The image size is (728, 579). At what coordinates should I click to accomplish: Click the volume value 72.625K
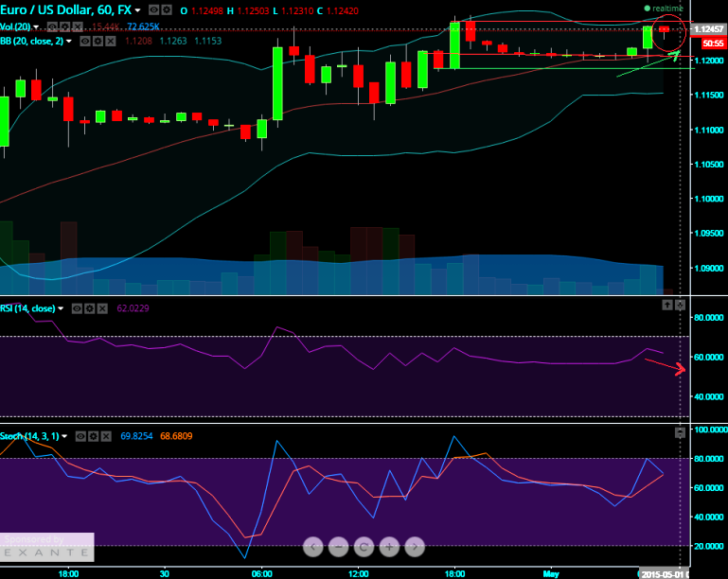(143, 26)
